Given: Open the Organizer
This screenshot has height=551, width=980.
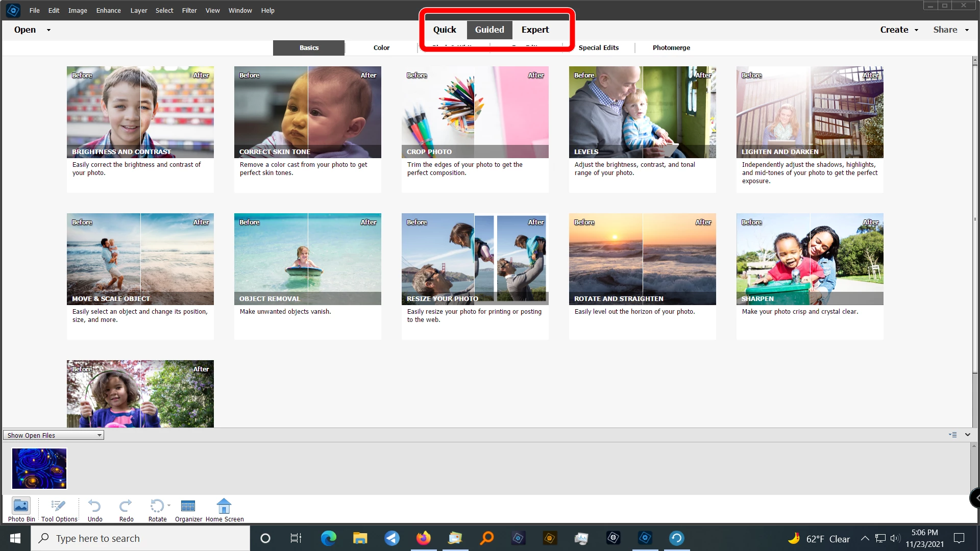Looking at the screenshot, I should pyautogui.click(x=188, y=506).
